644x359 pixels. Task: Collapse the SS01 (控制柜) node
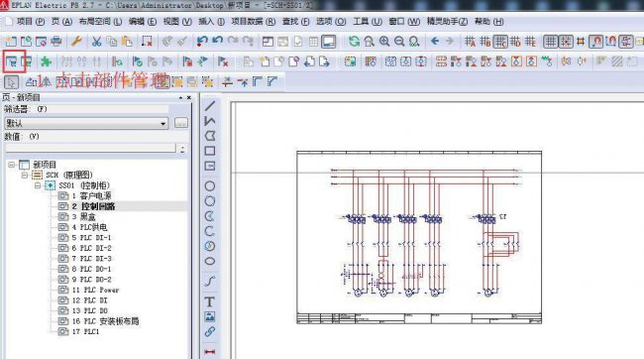coord(38,185)
